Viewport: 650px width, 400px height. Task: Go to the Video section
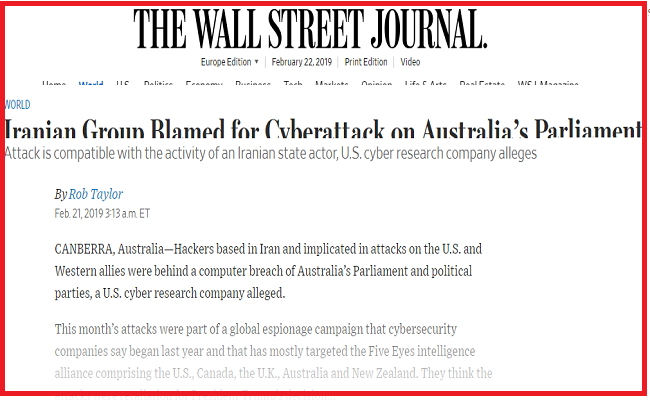click(x=410, y=62)
